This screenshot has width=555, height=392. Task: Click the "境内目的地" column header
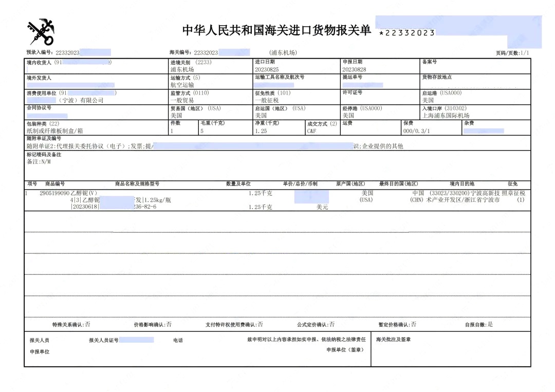point(462,183)
